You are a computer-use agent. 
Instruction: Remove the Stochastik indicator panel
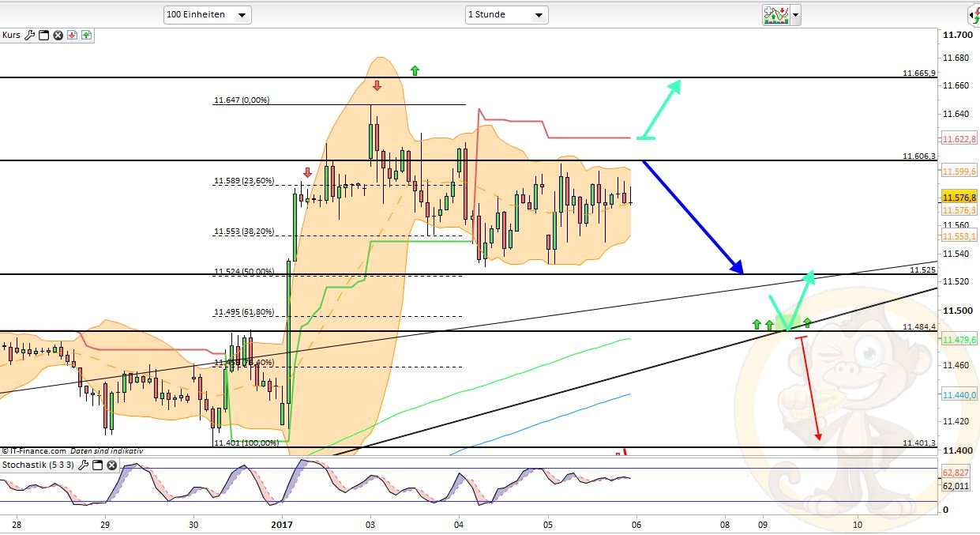point(111,465)
